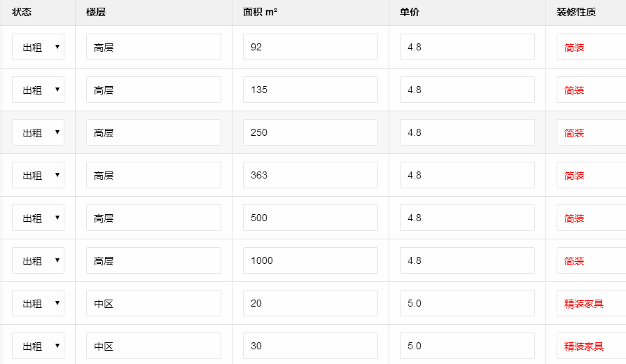Focus the area input showing 135
This screenshot has height=364, width=626.
[x=310, y=90]
